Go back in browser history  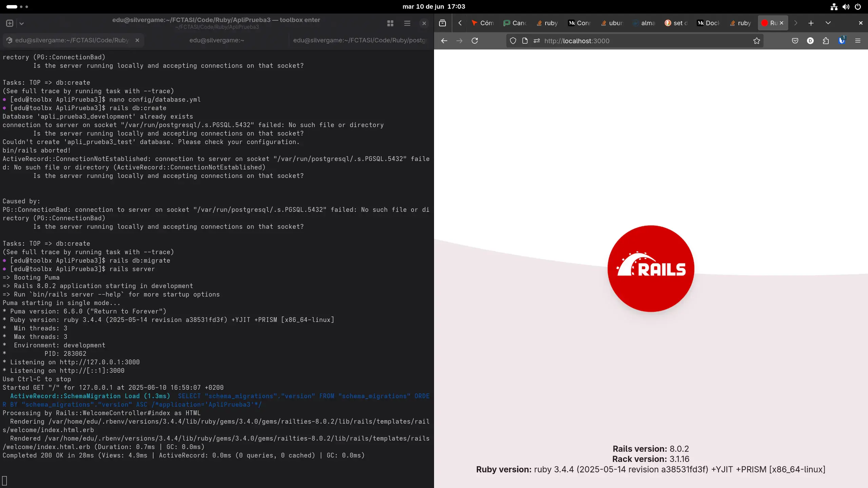[444, 41]
